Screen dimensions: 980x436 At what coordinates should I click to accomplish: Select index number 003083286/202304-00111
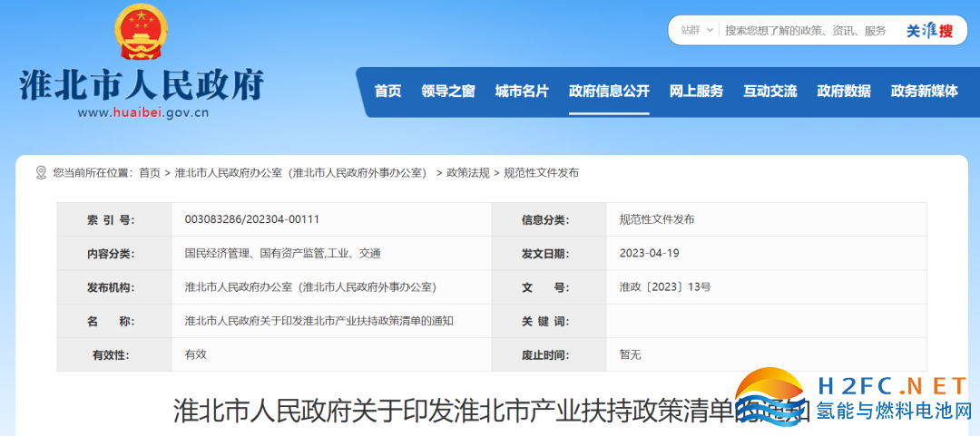pos(252,219)
